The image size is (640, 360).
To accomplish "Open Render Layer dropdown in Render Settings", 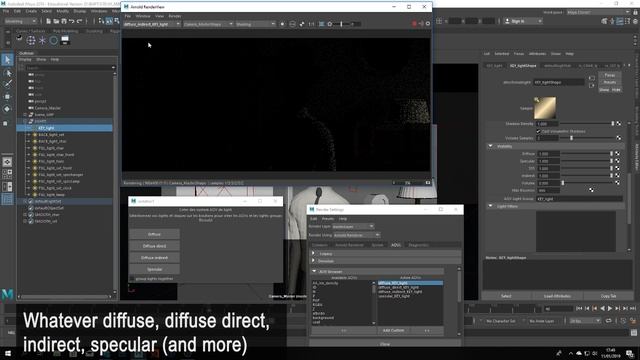I will (x=353, y=226).
